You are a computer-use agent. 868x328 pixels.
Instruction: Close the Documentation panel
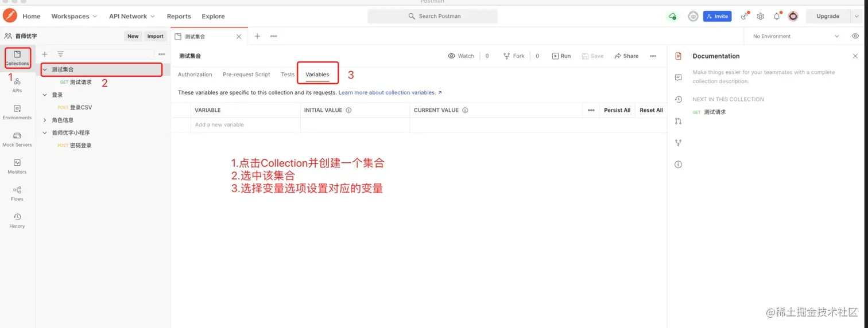click(855, 56)
